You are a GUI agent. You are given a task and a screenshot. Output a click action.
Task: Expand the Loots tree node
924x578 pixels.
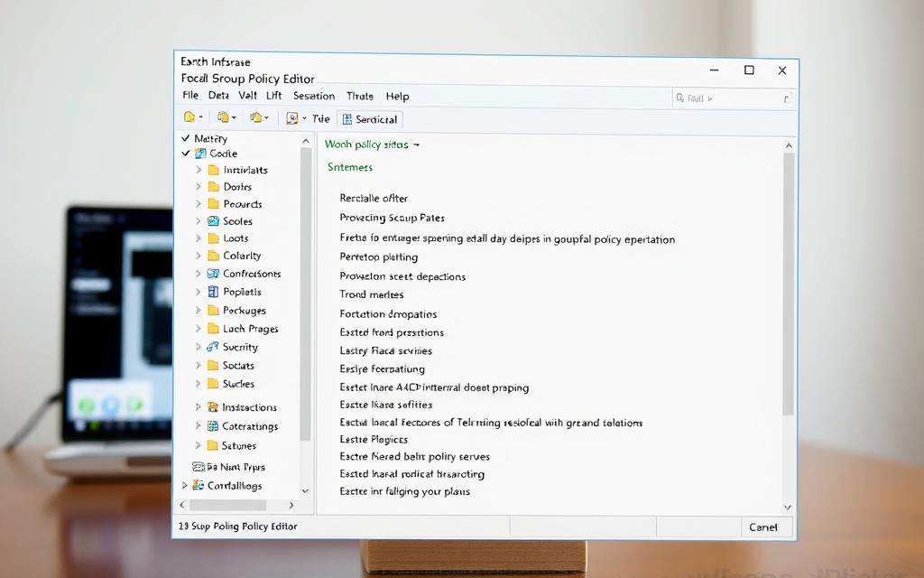[199, 238]
